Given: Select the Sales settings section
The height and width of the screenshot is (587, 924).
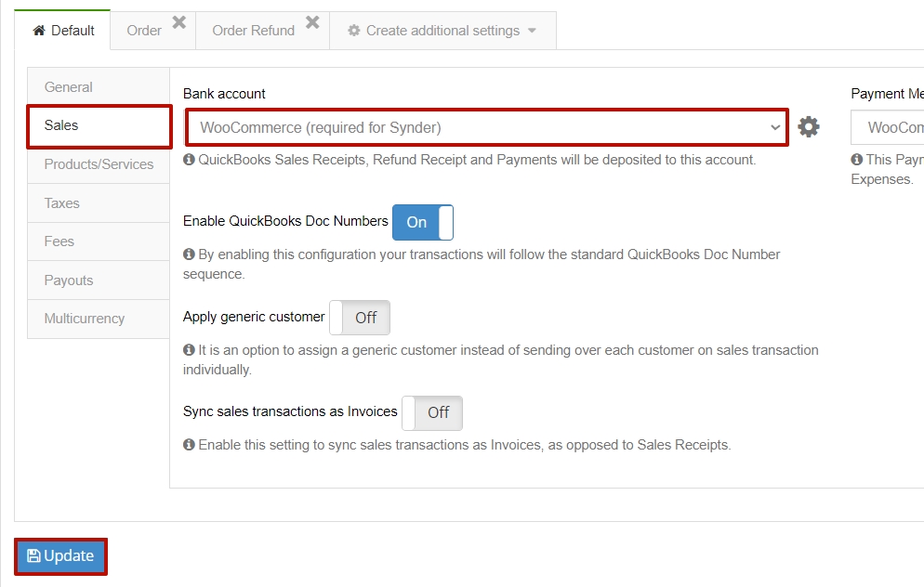Looking at the screenshot, I should coord(99,125).
